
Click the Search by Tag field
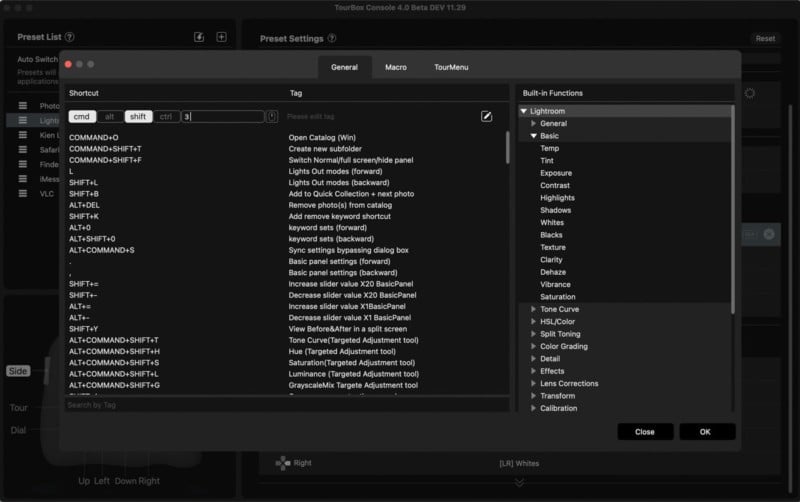tap(287, 405)
